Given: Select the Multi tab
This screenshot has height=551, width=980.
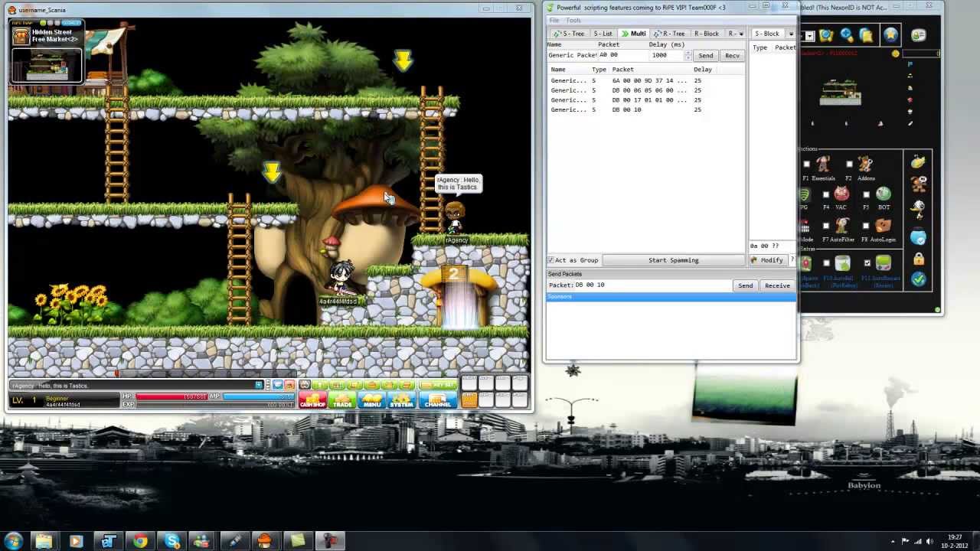Looking at the screenshot, I should [x=634, y=34].
